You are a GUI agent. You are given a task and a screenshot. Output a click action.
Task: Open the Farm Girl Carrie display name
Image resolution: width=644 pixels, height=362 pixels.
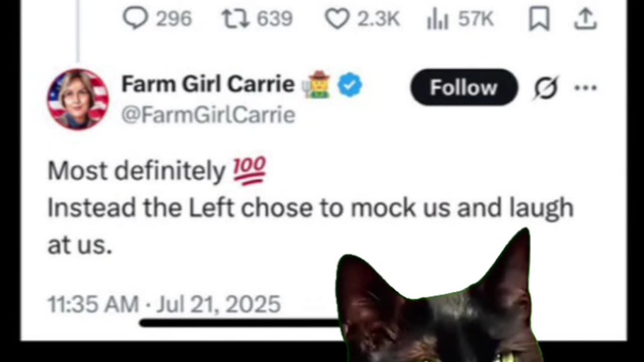(208, 84)
